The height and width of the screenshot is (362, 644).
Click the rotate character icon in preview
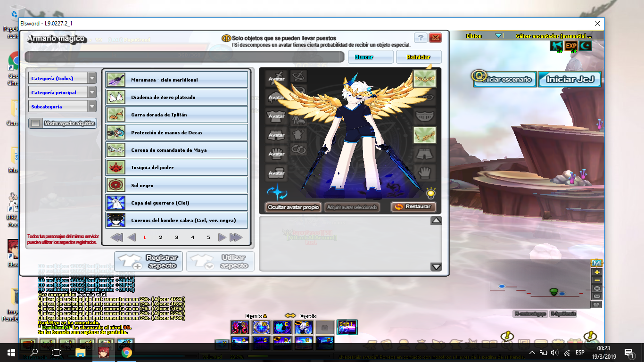point(277,192)
